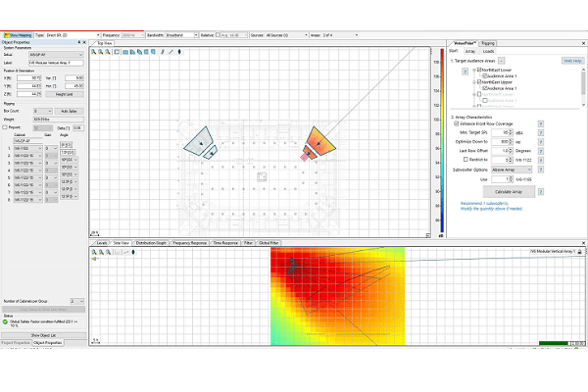Uncheck Audience Area 1 under NorthEast Lower
This screenshot has width=588, height=392.
(485, 75)
